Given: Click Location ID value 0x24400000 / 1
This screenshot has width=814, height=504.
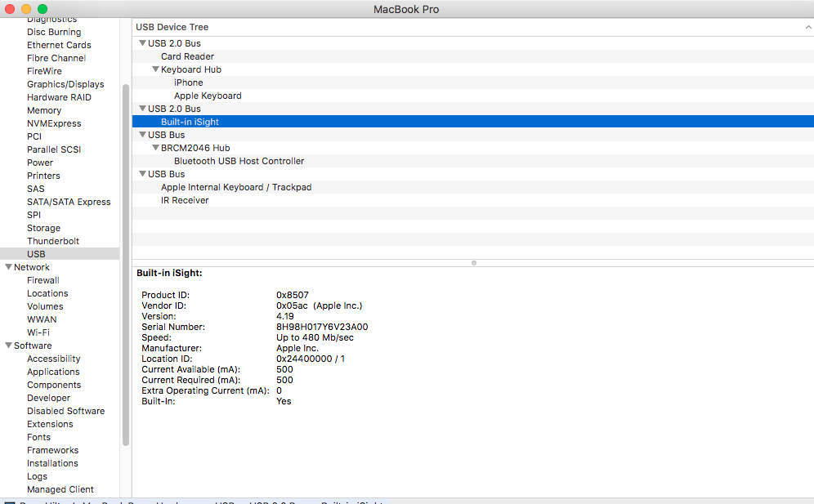Looking at the screenshot, I should [311, 359].
